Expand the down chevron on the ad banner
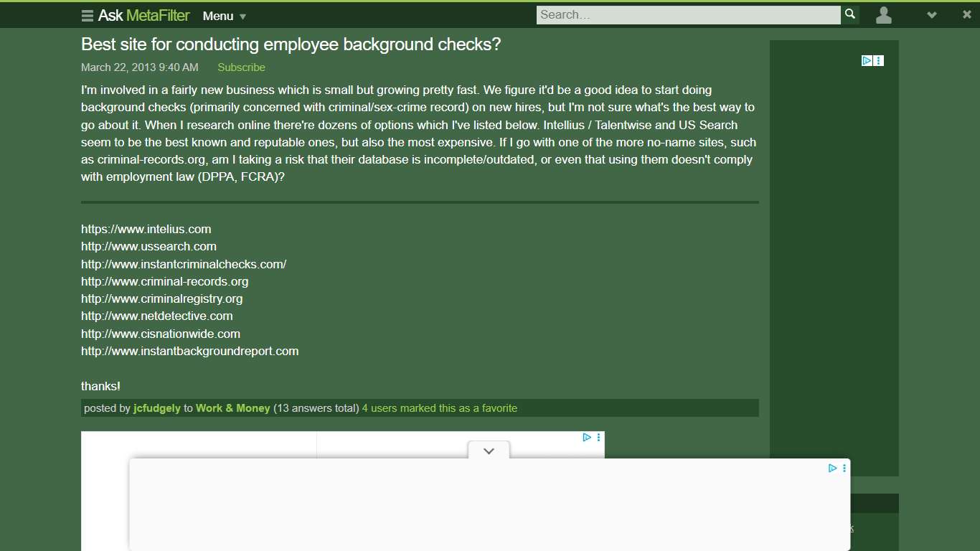 (489, 451)
